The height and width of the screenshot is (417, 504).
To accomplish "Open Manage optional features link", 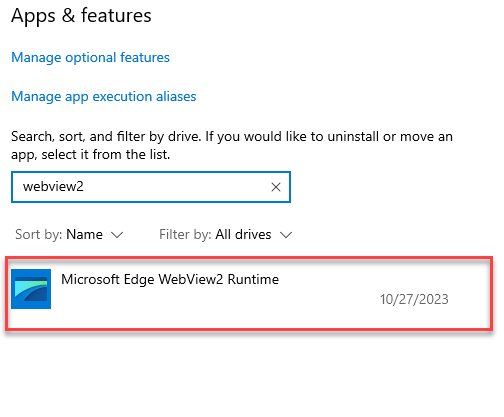I will pyautogui.click(x=90, y=58).
